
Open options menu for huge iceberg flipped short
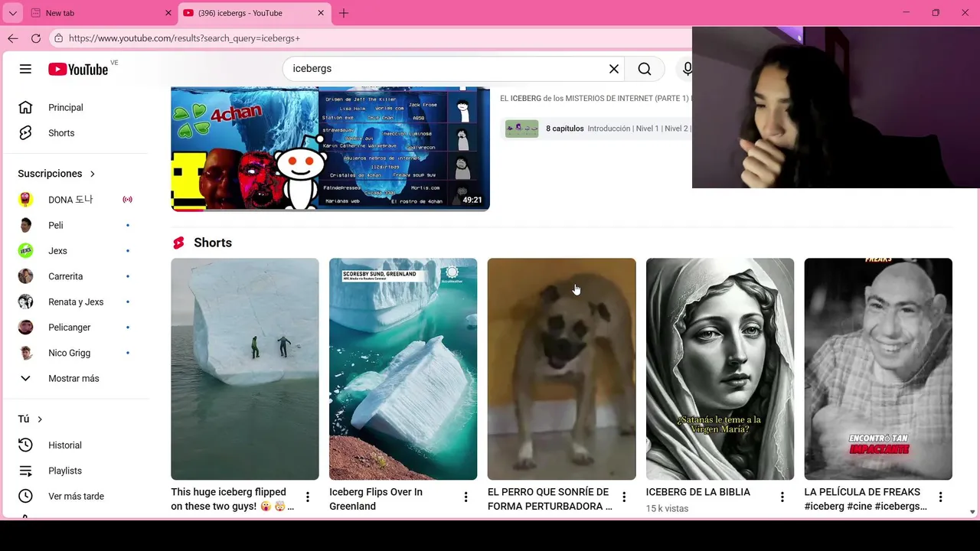tap(307, 497)
